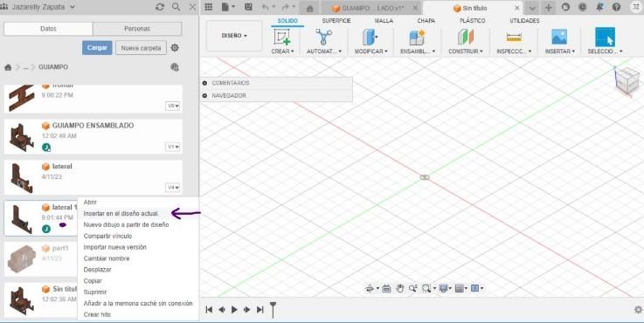Choose Abrir in context menu
The image size is (644, 323).
point(90,203)
